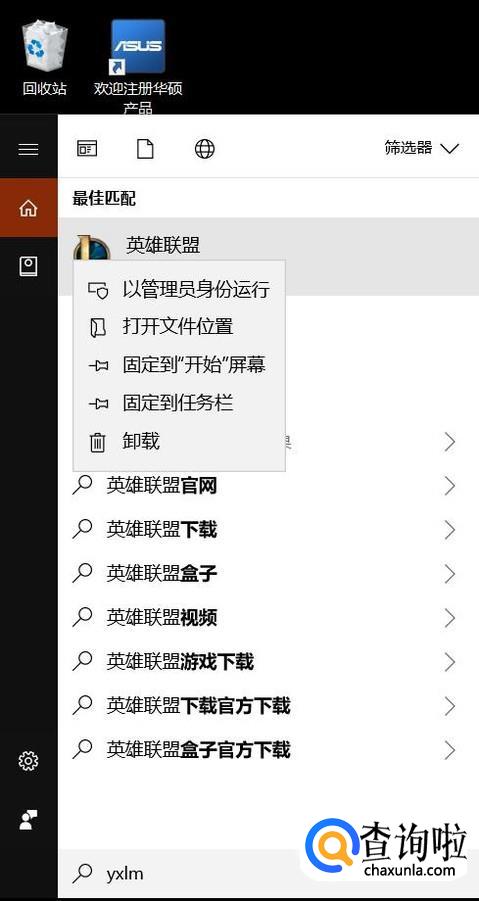The width and height of the screenshot is (479, 901).
Task: Choose 固定到任务栏 from context menu
Action: [179, 403]
